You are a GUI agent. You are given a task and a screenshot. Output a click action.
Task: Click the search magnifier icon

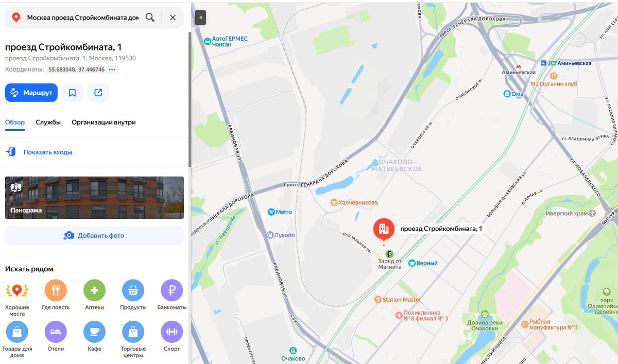click(150, 18)
